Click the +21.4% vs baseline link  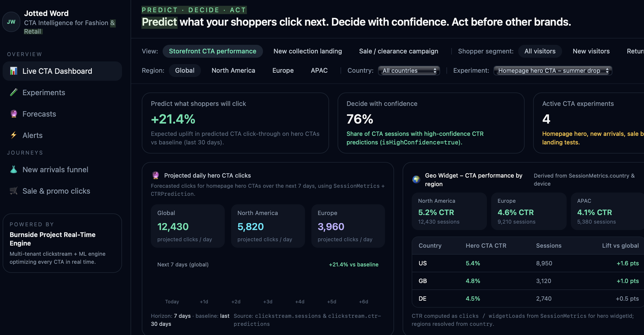click(353, 264)
